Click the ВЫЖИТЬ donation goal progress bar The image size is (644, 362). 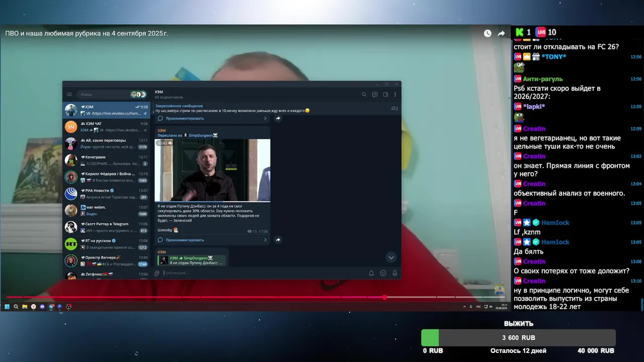518,338
